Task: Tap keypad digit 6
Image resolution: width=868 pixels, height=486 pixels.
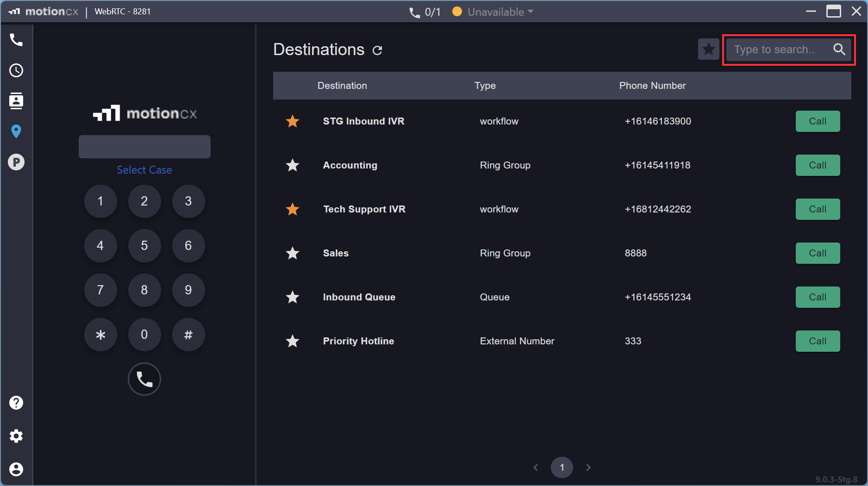Action: 188,246
